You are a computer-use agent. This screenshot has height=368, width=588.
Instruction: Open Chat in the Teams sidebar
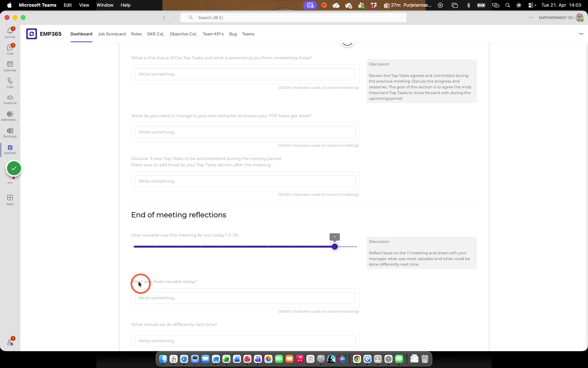(x=10, y=49)
